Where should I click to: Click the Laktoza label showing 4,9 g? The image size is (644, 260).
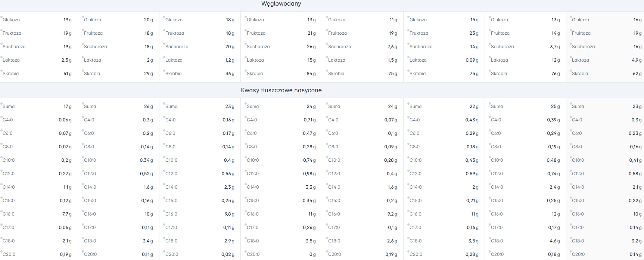580,60
